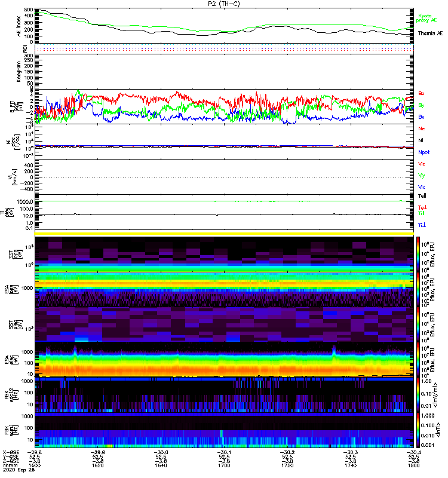Click the 1800 time tick label
Screen dimensions: 448x478
tap(413, 465)
